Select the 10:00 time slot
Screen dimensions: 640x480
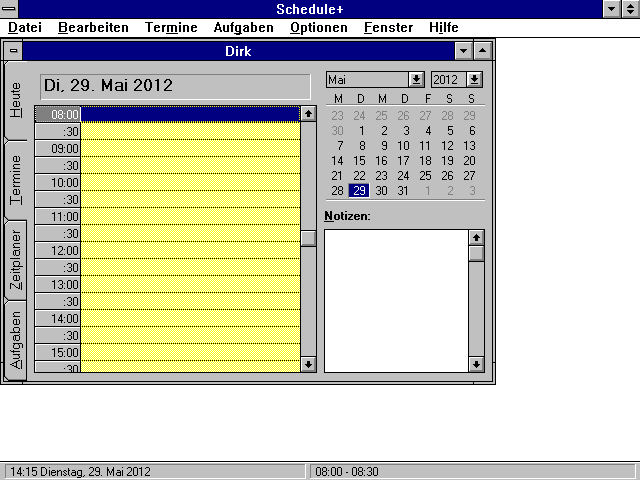point(190,182)
